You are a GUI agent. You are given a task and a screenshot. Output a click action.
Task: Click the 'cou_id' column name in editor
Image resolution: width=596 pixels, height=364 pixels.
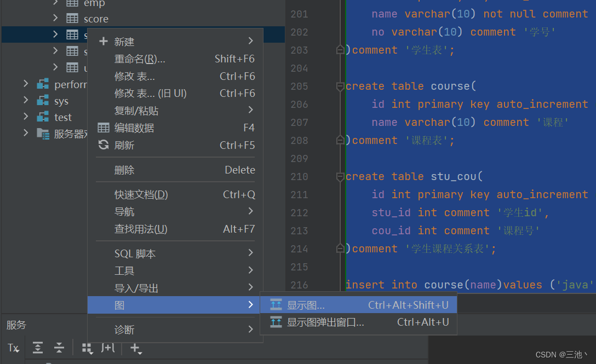tap(391, 230)
